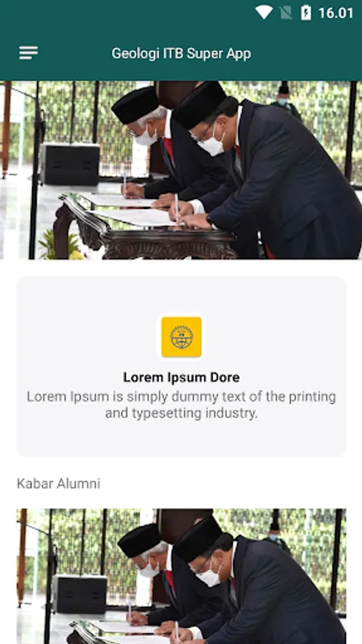Open the Kabar Alumni section heading
Image resolution: width=362 pixels, height=644 pixels.
58,484
